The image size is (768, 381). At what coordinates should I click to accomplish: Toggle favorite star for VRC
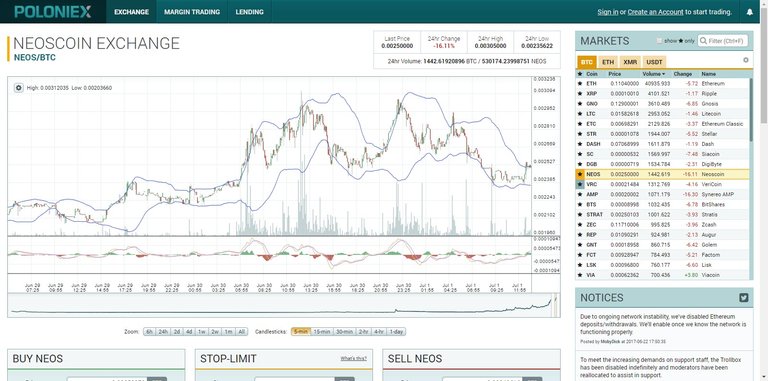(x=580, y=185)
